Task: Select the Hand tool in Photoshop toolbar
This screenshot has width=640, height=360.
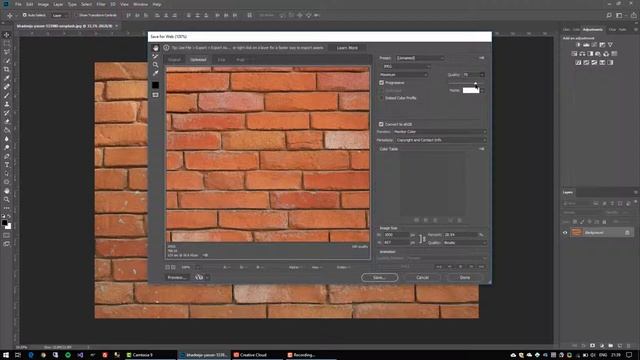Action: (x=7, y=191)
